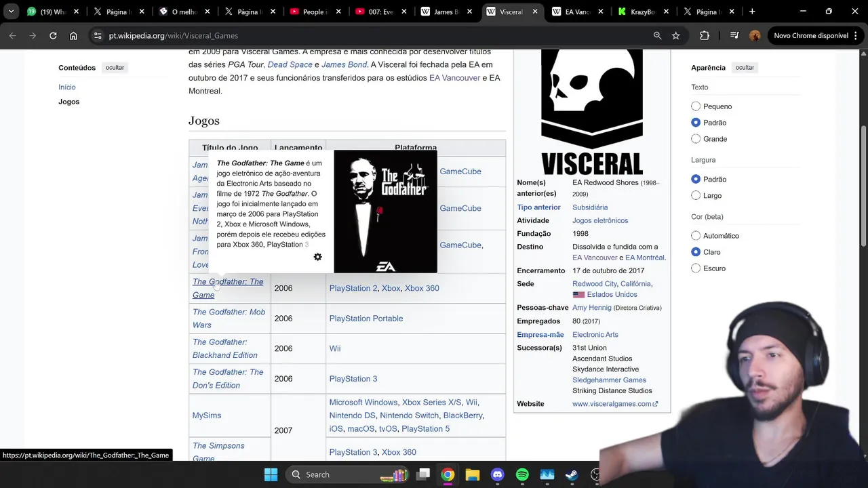Select Pequeno text size

696,106
